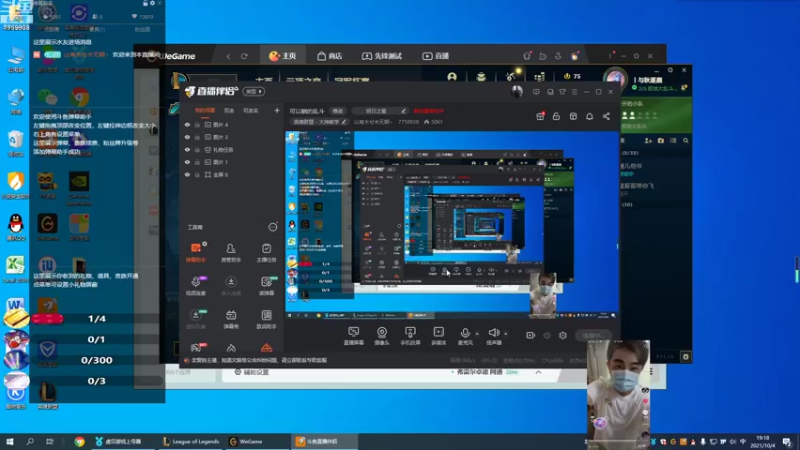Open WeGame 先锋测试 tab
This screenshot has width=800, height=450.
coord(382,56)
